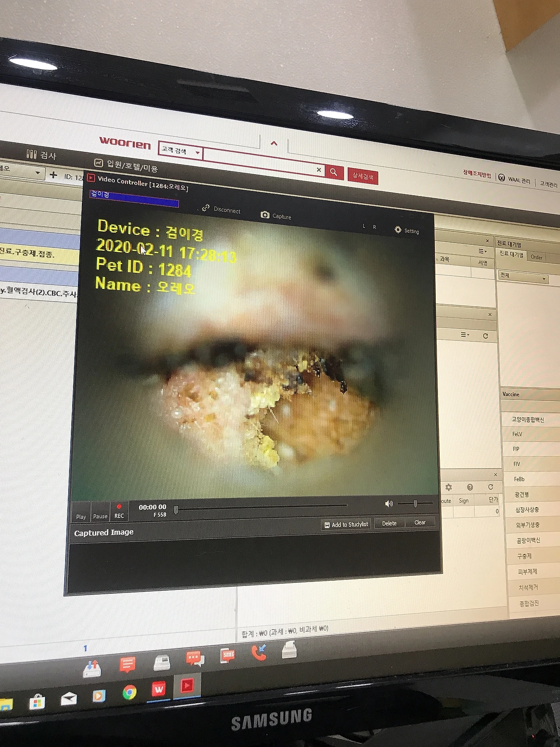The height and width of the screenshot is (747, 560).
Task: Open Microsoft Store from the taskbar
Action: click(x=37, y=703)
